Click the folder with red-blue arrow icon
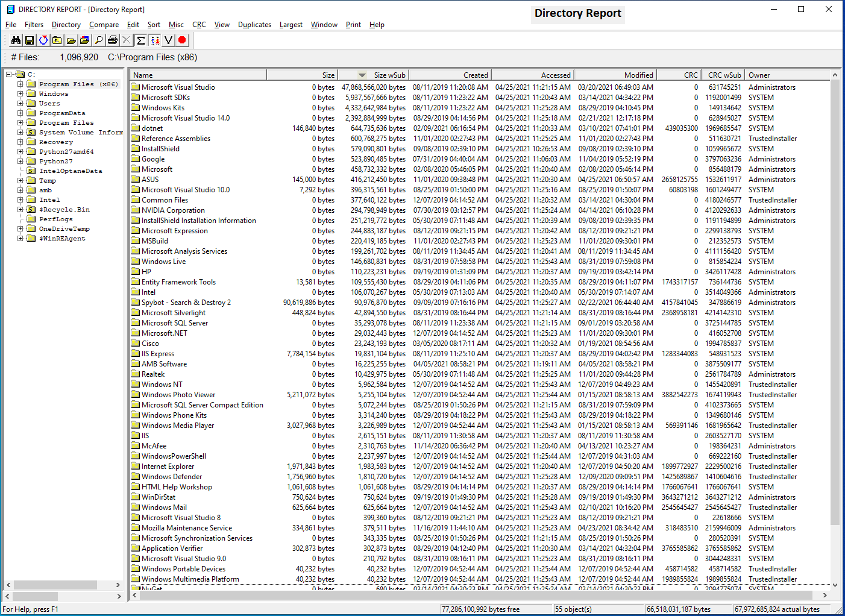 85,40
